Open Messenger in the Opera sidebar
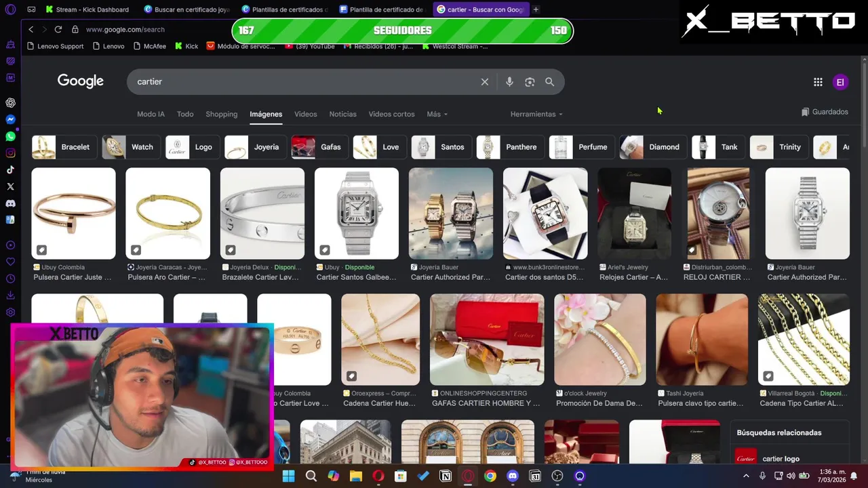This screenshot has width=868, height=488. [x=10, y=119]
